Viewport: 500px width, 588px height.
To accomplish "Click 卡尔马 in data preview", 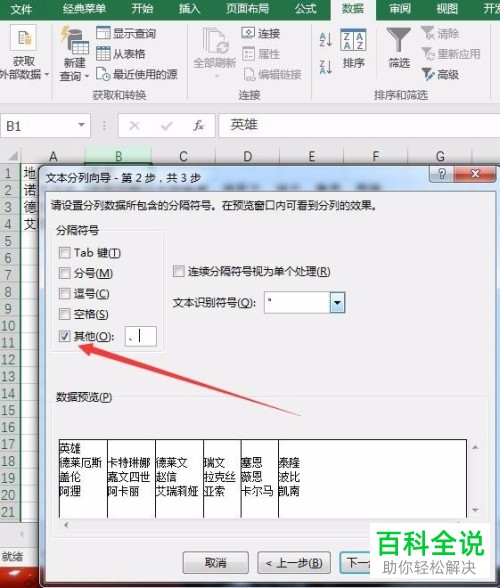I will click(x=257, y=491).
